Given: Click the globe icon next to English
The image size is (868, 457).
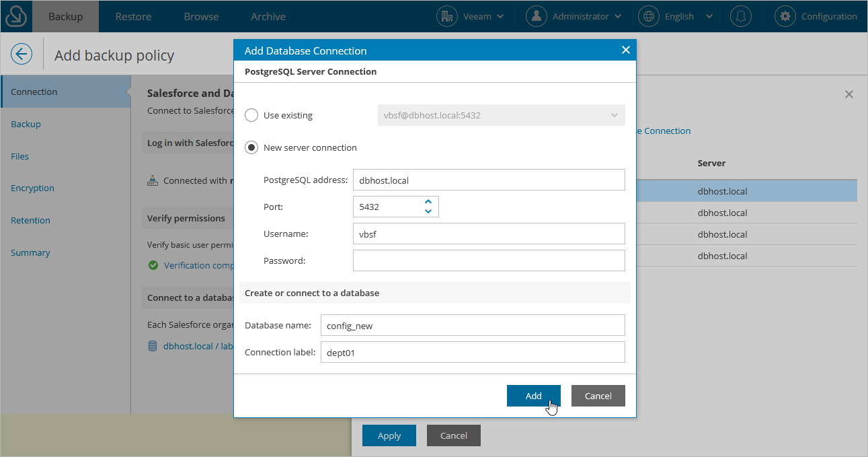Looking at the screenshot, I should [648, 15].
